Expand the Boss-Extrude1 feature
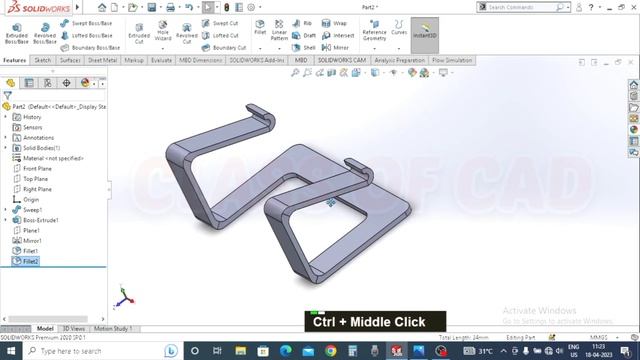Viewport: 640px width, 360px height. (6, 220)
